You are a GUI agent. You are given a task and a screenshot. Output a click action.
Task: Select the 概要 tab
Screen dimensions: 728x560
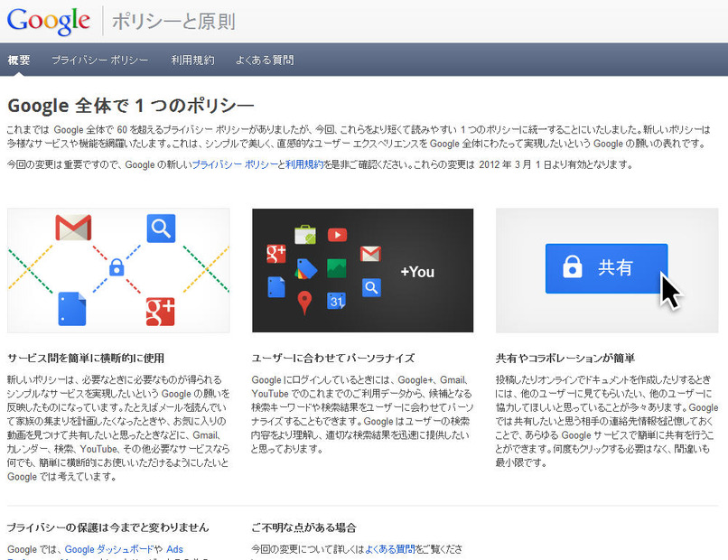click(x=19, y=60)
